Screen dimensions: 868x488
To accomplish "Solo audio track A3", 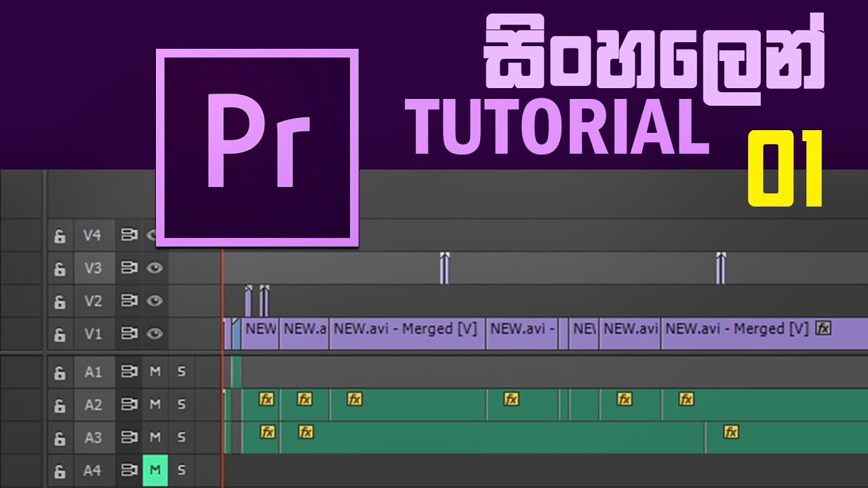I will [181, 437].
